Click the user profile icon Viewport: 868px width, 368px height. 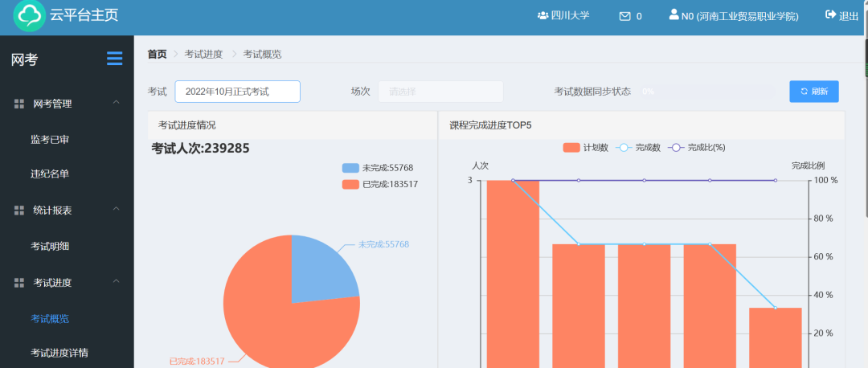pyautogui.click(x=674, y=15)
